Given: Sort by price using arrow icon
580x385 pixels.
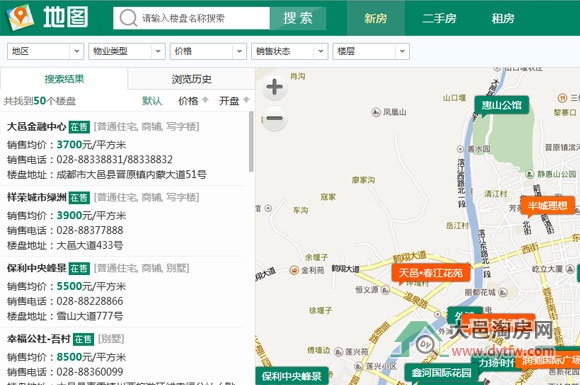Looking at the screenshot, I should (x=205, y=100).
